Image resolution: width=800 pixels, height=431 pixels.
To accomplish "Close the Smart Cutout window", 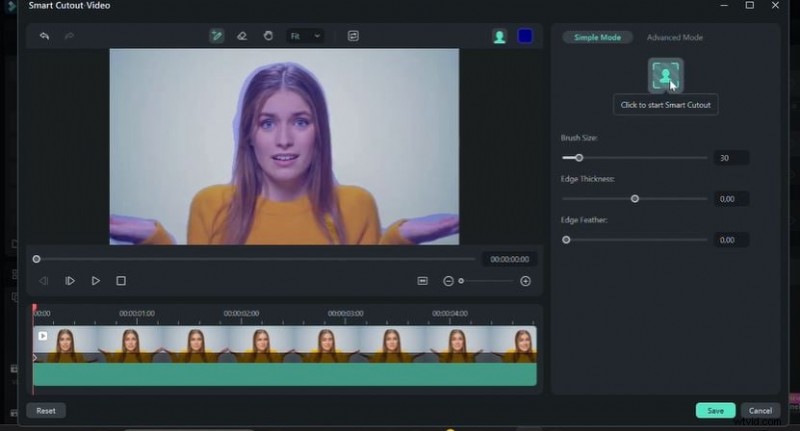I will 776,5.
